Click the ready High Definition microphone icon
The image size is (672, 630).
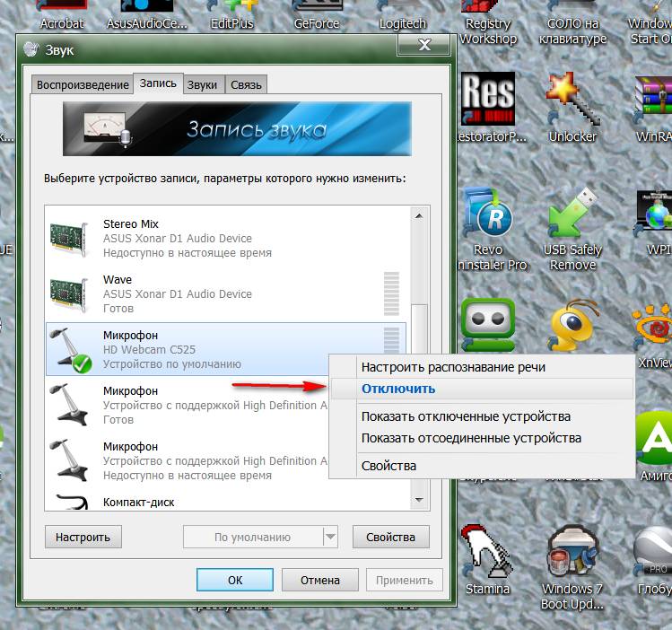click(68, 405)
